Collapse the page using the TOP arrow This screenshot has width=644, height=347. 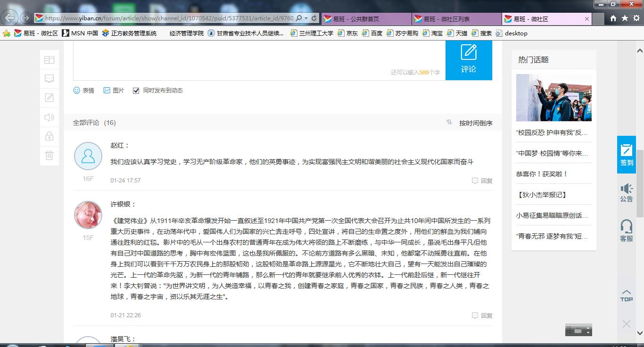coord(626,294)
